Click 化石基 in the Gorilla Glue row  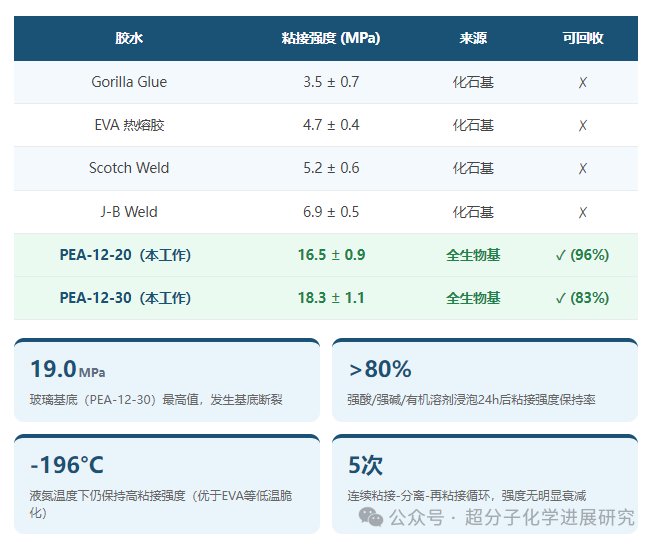coord(473,82)
